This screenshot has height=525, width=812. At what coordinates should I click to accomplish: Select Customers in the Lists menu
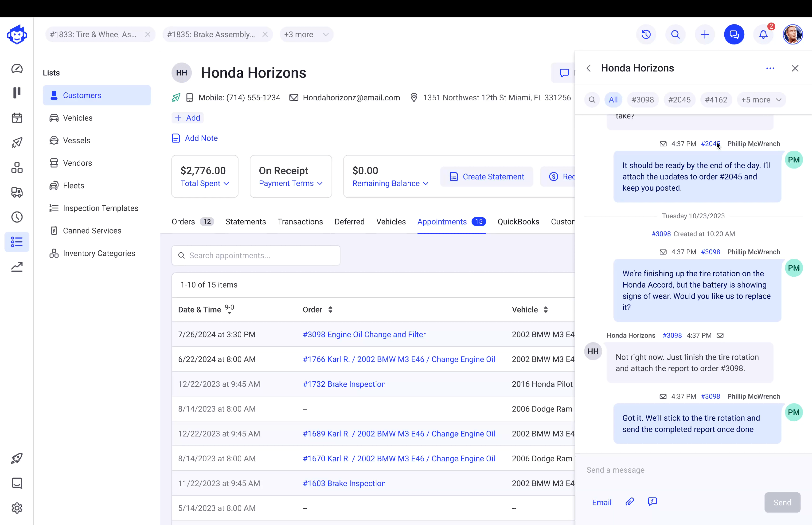coord(97,95)
